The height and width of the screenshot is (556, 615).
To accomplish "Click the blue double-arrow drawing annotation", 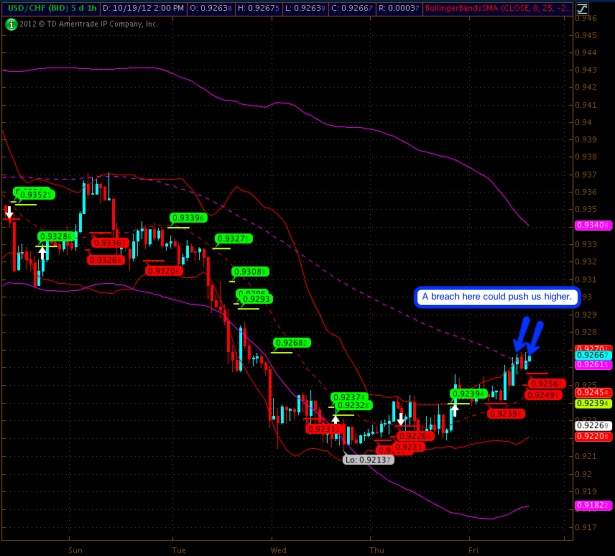I will coord(528,337).
